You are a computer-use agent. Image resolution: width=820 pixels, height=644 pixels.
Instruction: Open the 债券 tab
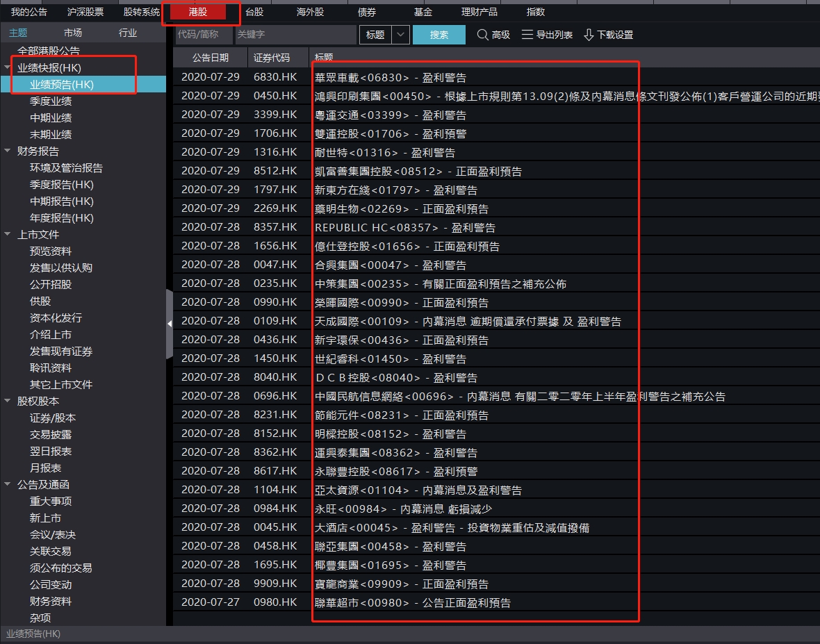(367, 12)
